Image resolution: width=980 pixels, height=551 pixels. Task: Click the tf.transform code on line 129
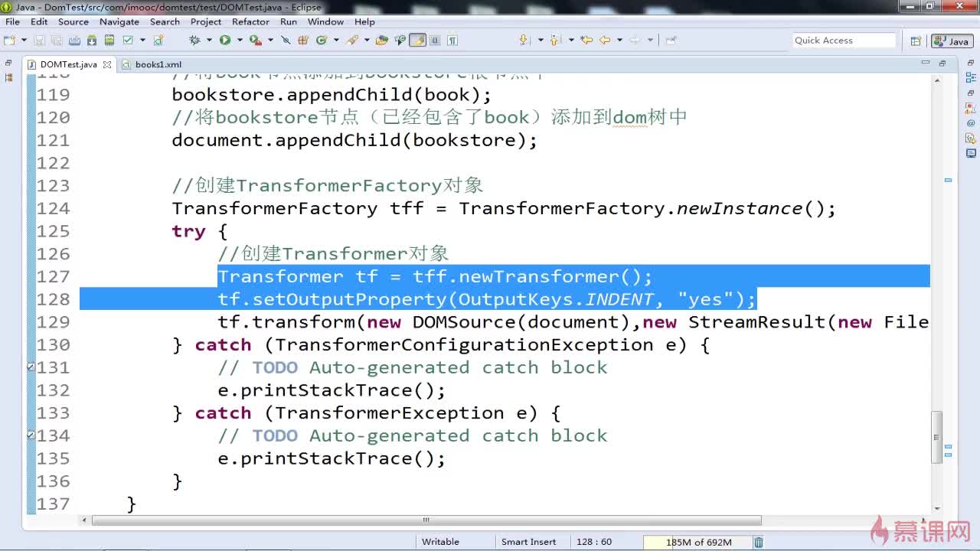coord(573,322)
